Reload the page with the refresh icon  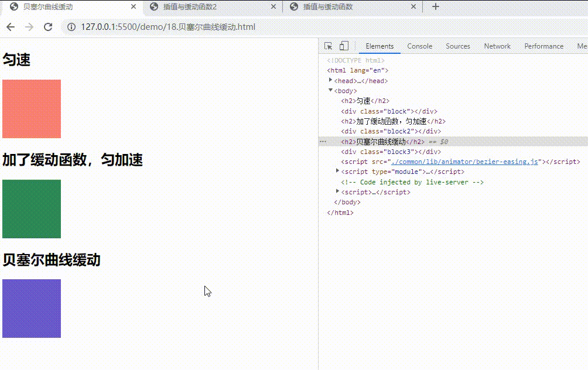(48, 27)
